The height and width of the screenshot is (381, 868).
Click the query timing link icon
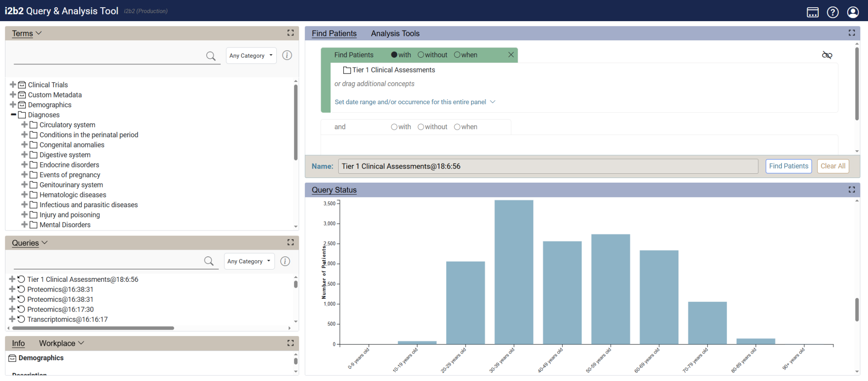[827, 55]
